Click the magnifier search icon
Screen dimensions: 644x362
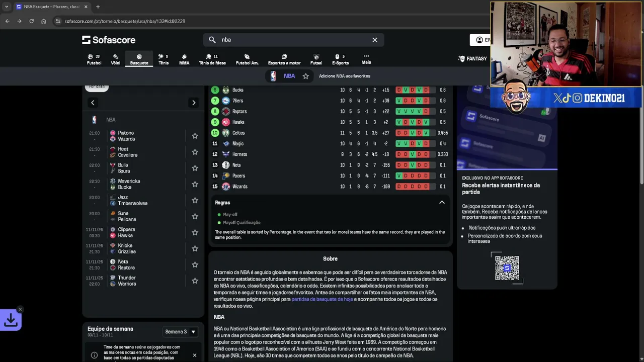[212, 40]
